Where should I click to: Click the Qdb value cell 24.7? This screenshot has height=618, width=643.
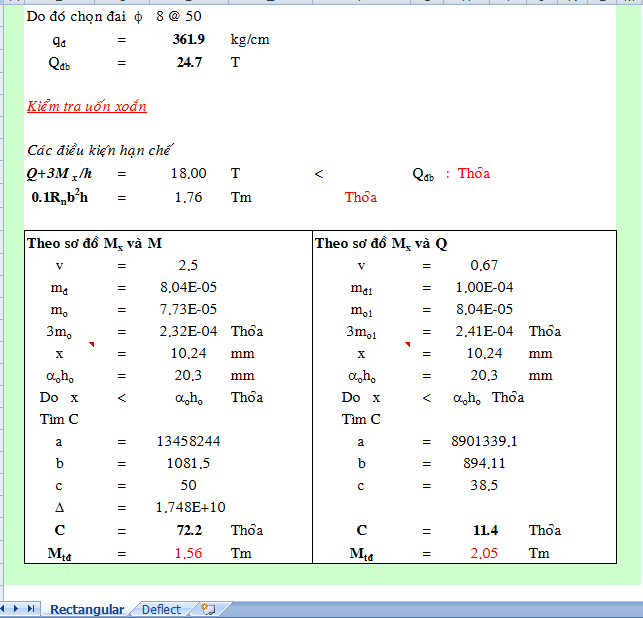[188, 63]
